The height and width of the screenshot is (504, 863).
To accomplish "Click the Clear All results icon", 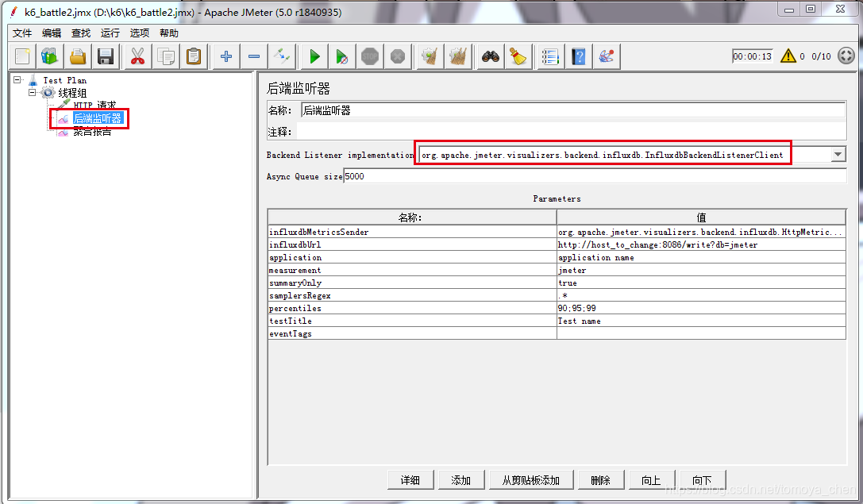I will point(458,56).
